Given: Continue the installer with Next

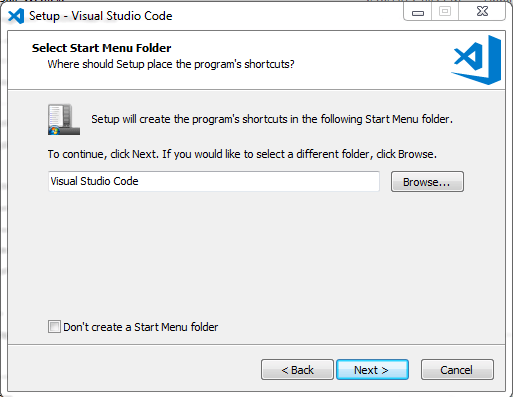Looking at the screenshot, I should [372, 370].
